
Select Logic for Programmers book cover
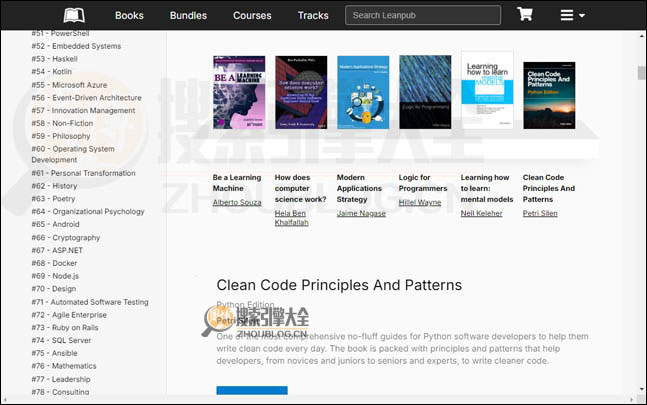pyautogui.click(x=425, y=92)
